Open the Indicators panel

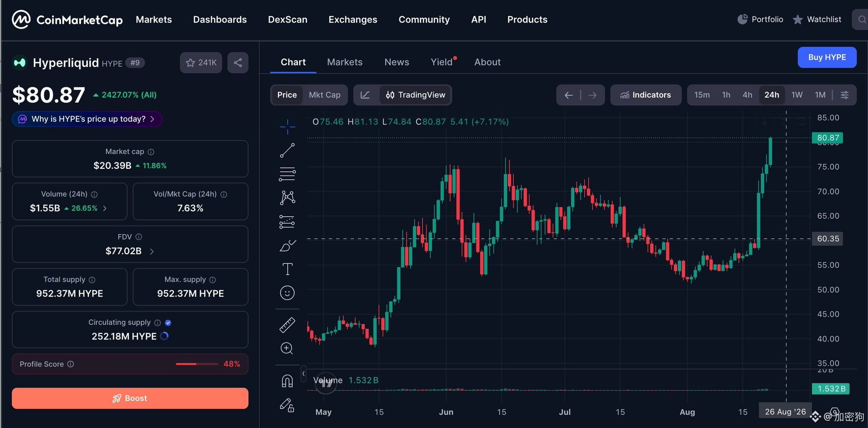(x=646, y=95)
